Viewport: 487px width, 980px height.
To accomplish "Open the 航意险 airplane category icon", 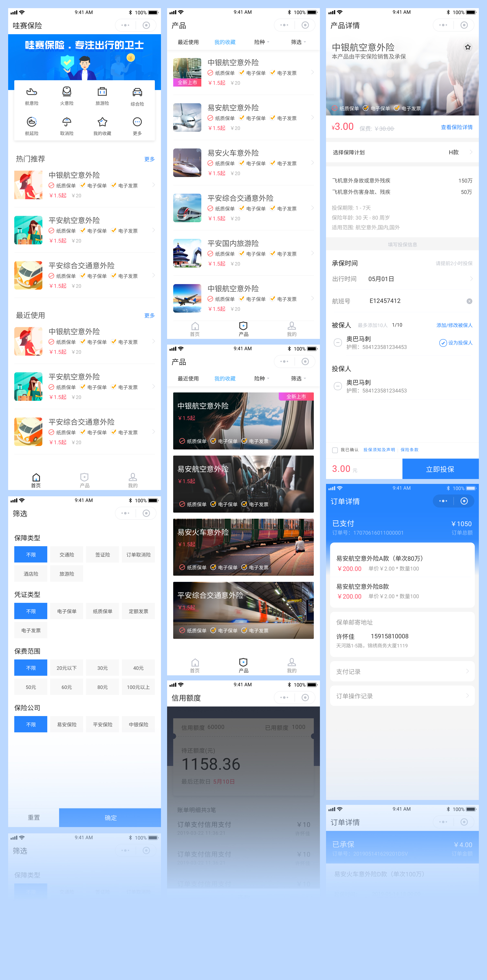I will point(32,92).
